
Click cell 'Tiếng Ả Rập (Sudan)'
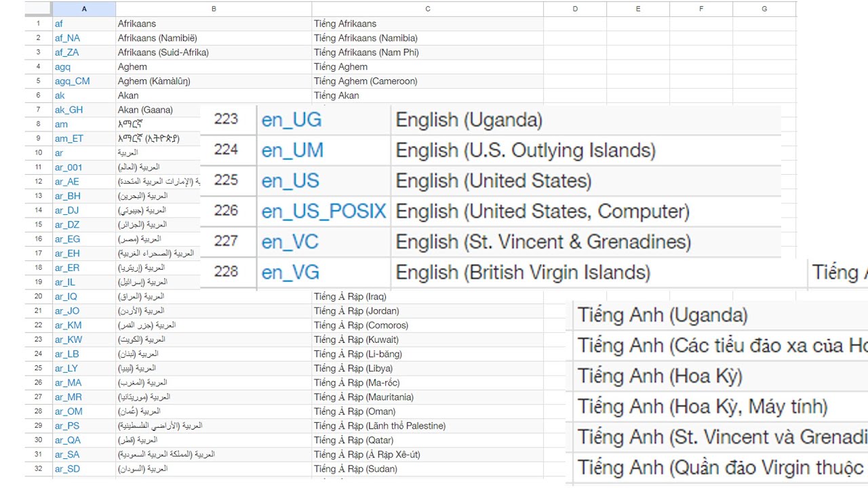(x=427, y=469)
